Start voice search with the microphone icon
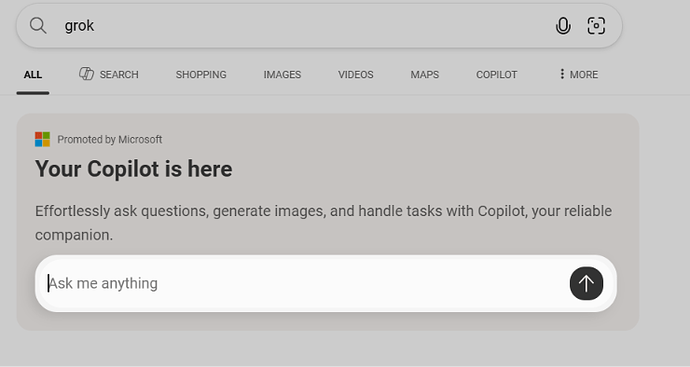Screen dimensions: 690x367 click(563, 26)
